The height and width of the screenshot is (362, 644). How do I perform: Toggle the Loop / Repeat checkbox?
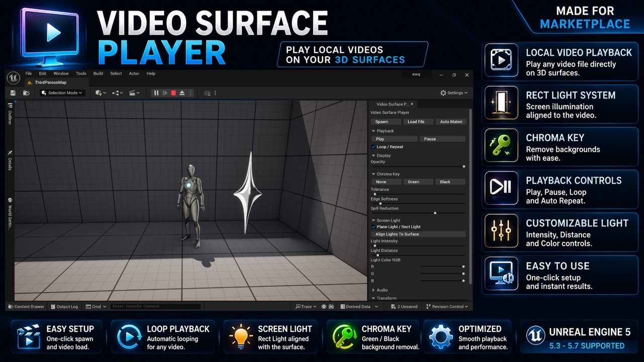click(373, 147)
